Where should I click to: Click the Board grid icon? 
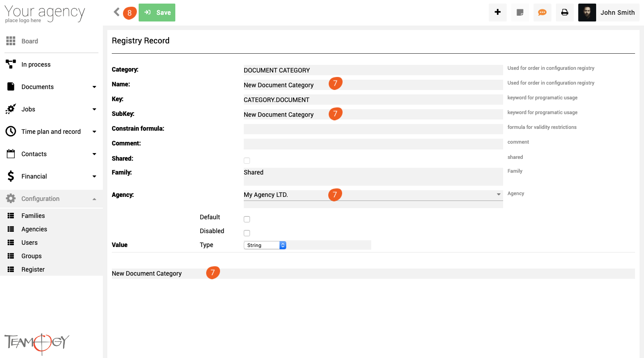(x=11, y=41)
